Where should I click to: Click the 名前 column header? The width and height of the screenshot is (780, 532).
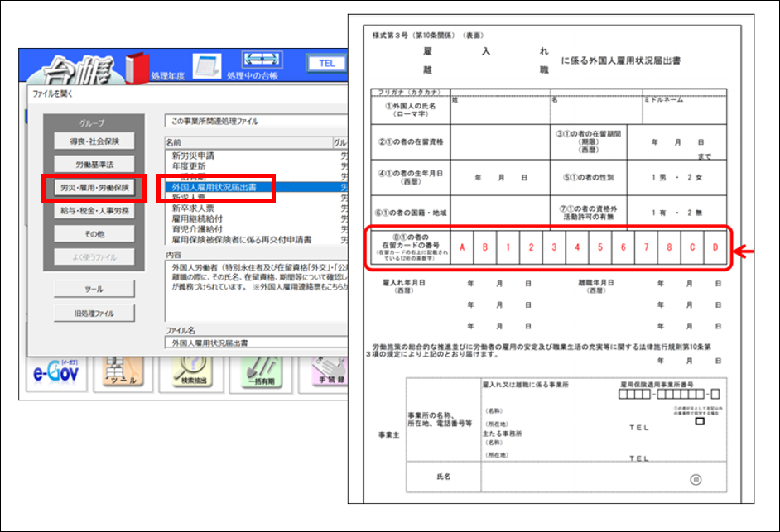(x=248, y=142)
